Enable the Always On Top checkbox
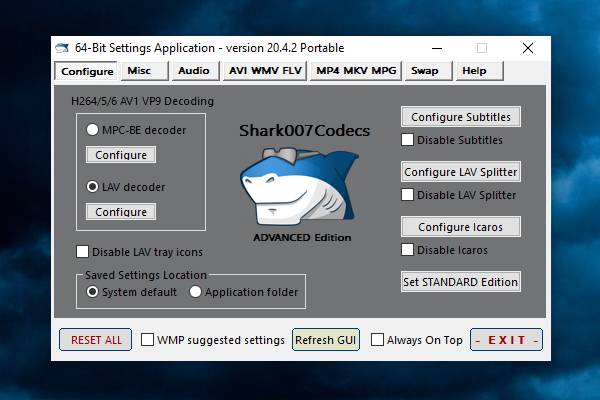This screenshot has height=400, width=600. pyautogui.click(x=378, y=340)
